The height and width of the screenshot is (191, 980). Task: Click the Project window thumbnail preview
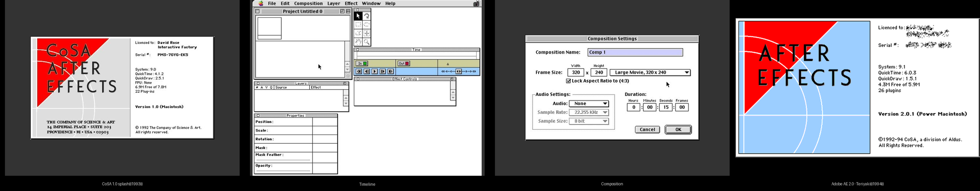[269, 28]
